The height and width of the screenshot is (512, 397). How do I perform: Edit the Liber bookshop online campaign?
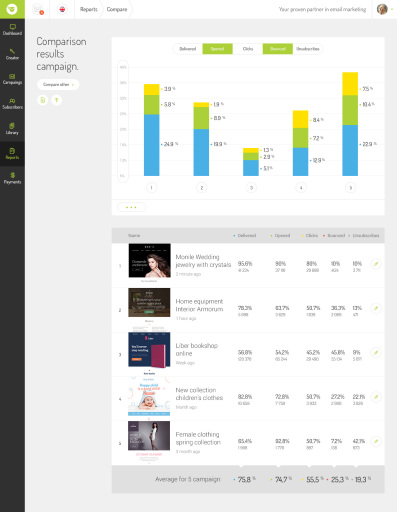pos(376,353)
